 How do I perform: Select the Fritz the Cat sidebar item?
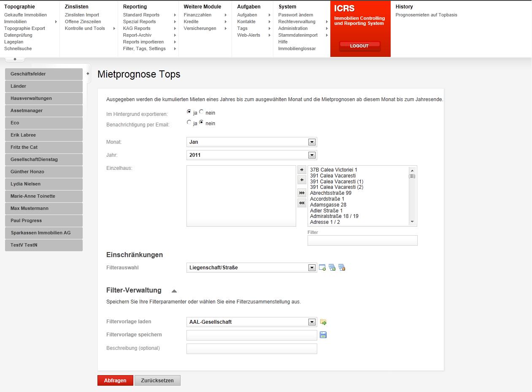[x=44, y=147]
